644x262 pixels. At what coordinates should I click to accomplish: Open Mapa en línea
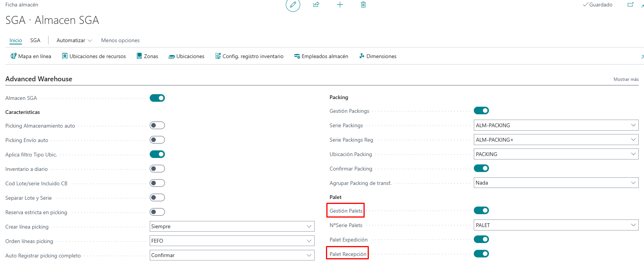31,56
